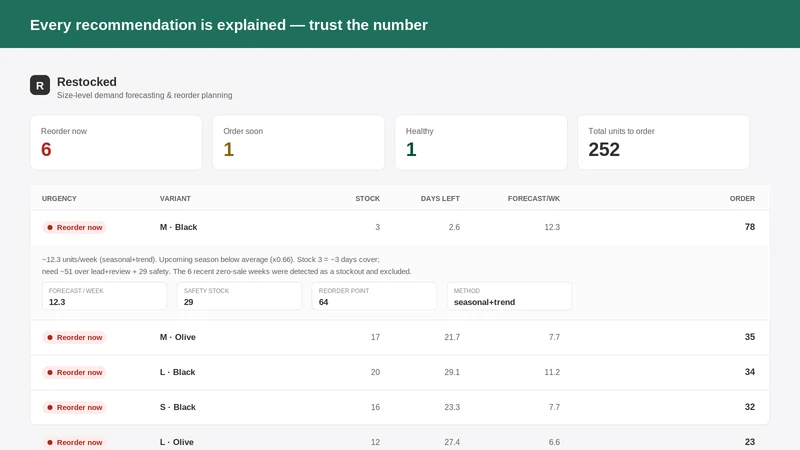Expand the S · Black row
This screenshot has height=450, width=800.
(399, 407)
